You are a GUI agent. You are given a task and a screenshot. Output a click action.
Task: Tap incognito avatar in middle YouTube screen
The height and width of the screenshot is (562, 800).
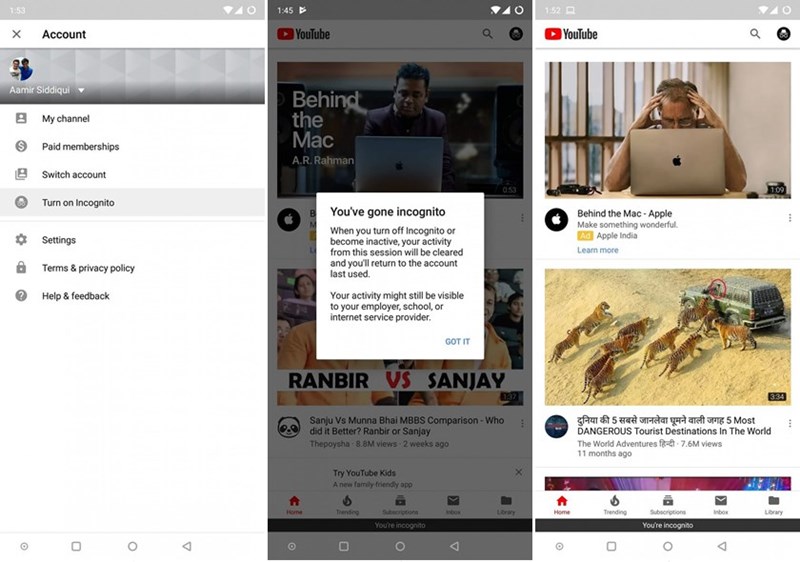(x=516, y=34)
